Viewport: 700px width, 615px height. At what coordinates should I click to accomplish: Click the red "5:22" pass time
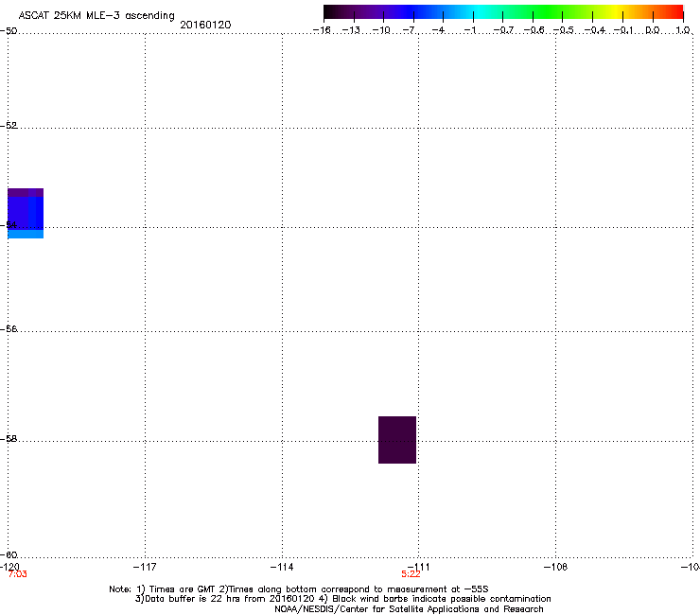(411, 574)
